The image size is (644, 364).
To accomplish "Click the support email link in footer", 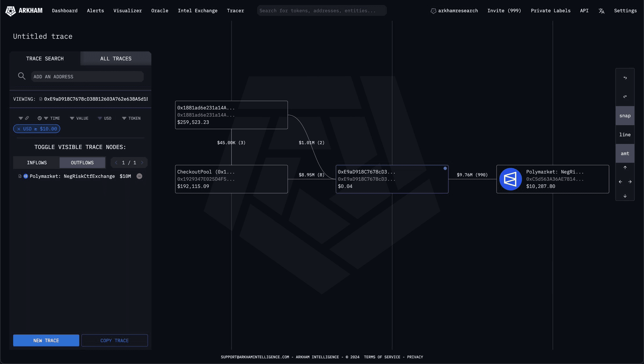I will pyautogui.click(x=255, y=357).
